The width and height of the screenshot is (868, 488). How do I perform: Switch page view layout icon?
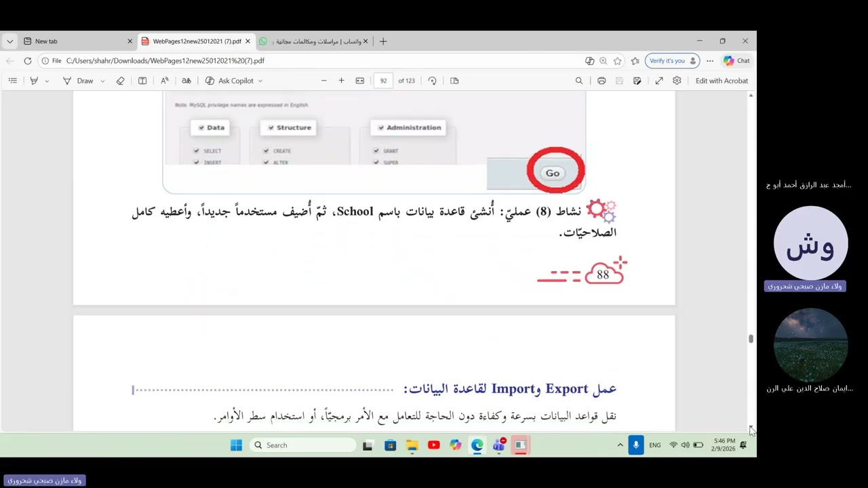(x=454, y=81)
